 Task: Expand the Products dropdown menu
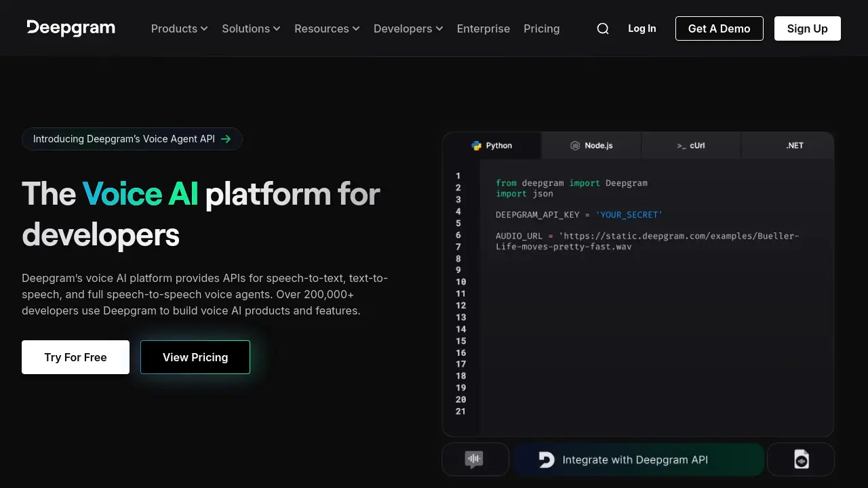[180, 28]
